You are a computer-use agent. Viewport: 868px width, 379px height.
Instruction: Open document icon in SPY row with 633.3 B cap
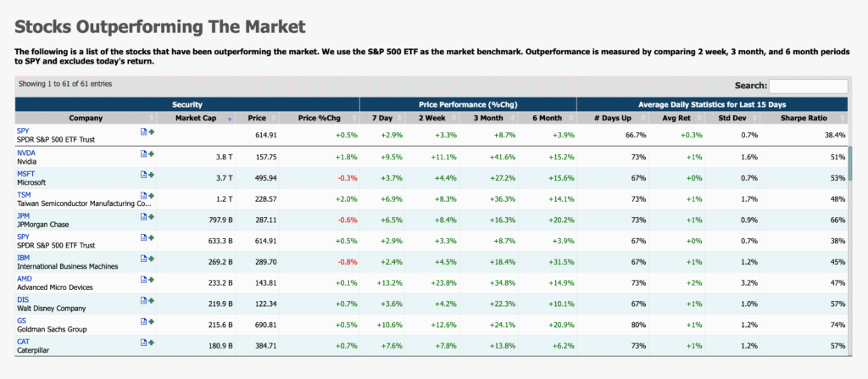pyautogui.click(x=143, y=237)
